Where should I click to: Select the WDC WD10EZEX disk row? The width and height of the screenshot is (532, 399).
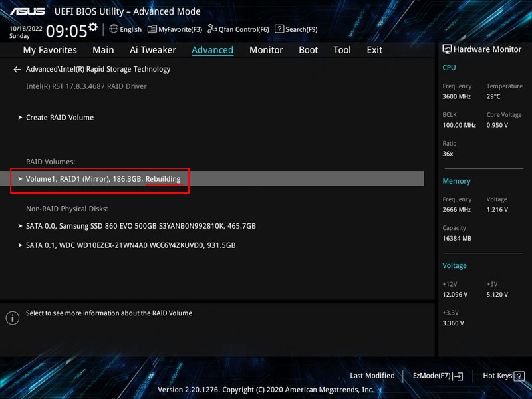130,245
